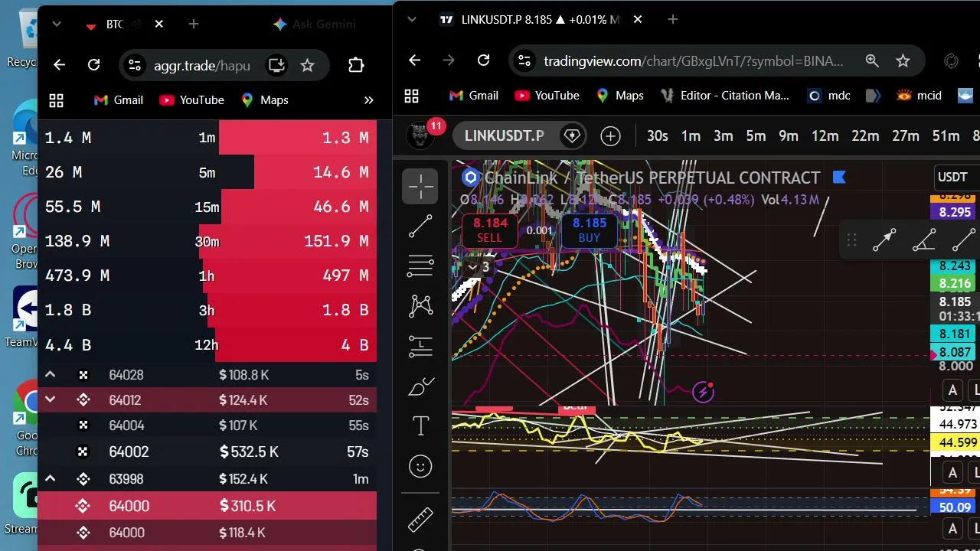Open new tab in TradingView window
Viewport: 980px width, 551px height.
tap(673, 20)
